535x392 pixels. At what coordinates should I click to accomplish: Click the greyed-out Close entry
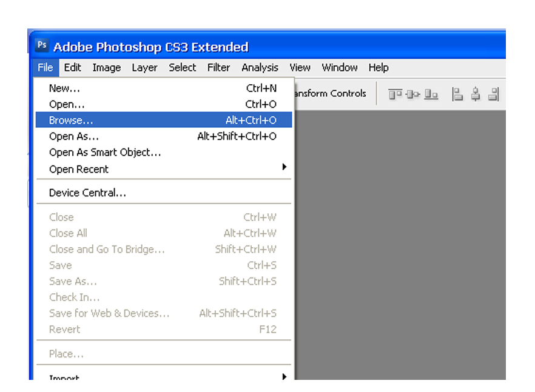(164, 217)
